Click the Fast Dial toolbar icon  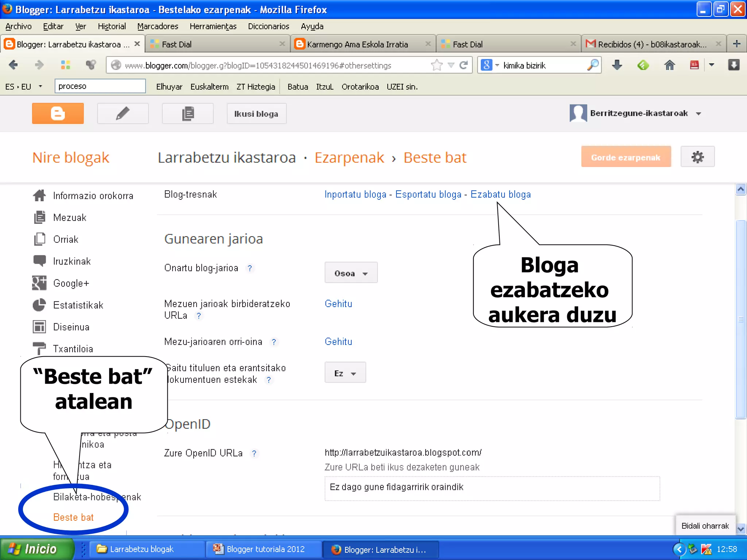point(65,65)
